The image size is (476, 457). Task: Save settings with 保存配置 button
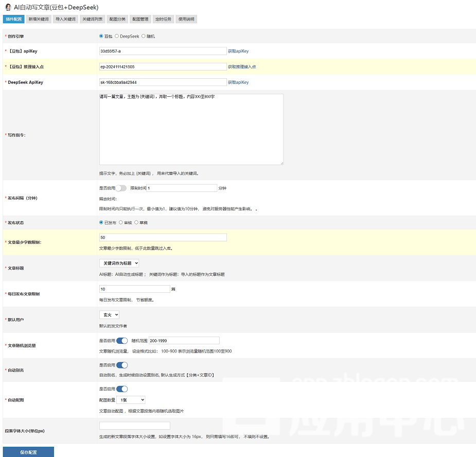[x=28, y=452]
